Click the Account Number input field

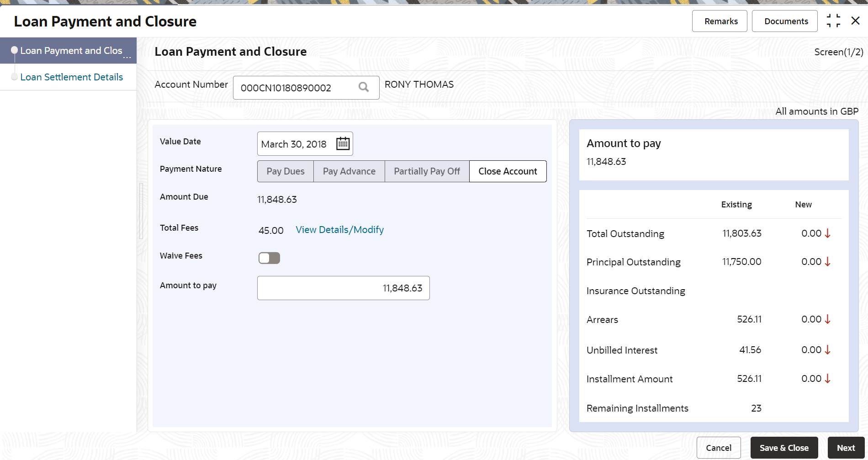(x=306, y=88)
